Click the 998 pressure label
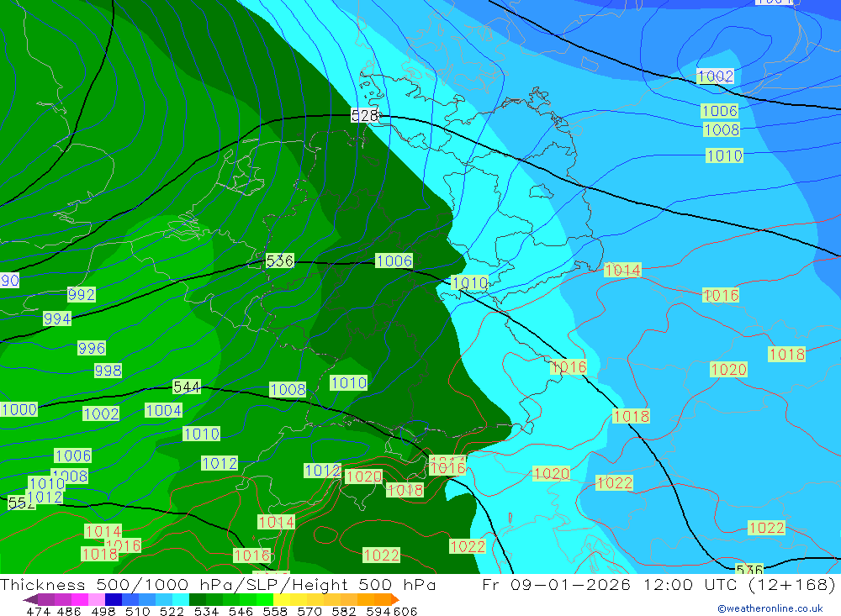Screen dimensions: 841x616 108,371
